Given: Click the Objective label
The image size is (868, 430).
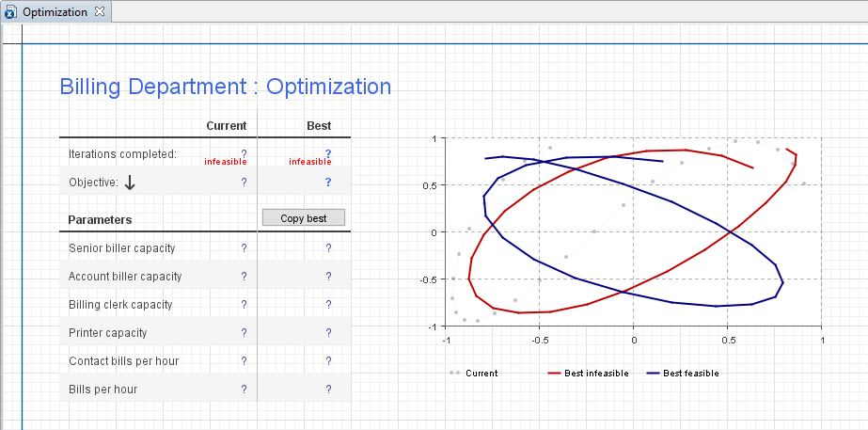Looking at the screenshot, I should [93, 183].
